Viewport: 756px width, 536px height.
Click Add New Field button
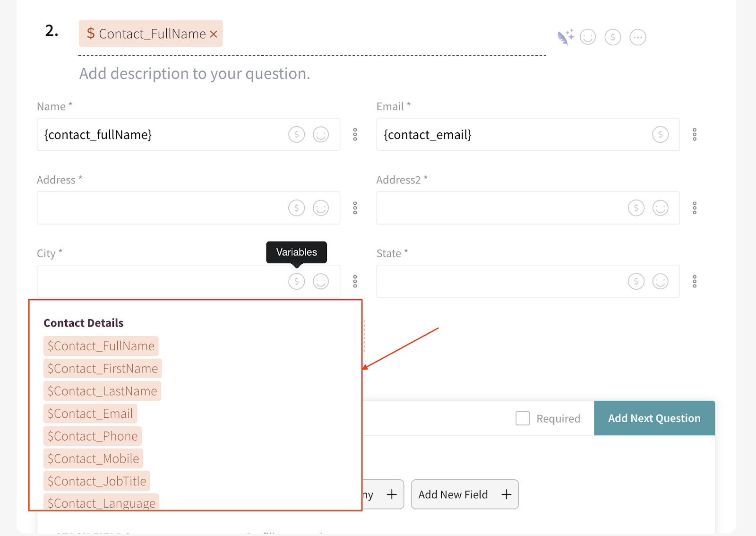point(464,494)
